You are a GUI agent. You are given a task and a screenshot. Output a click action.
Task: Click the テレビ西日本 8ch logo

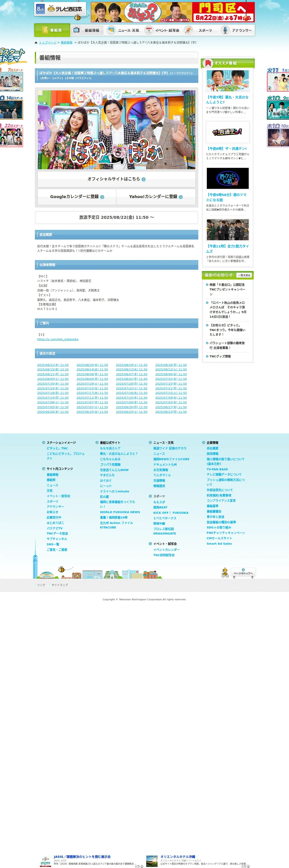point(60,9)
